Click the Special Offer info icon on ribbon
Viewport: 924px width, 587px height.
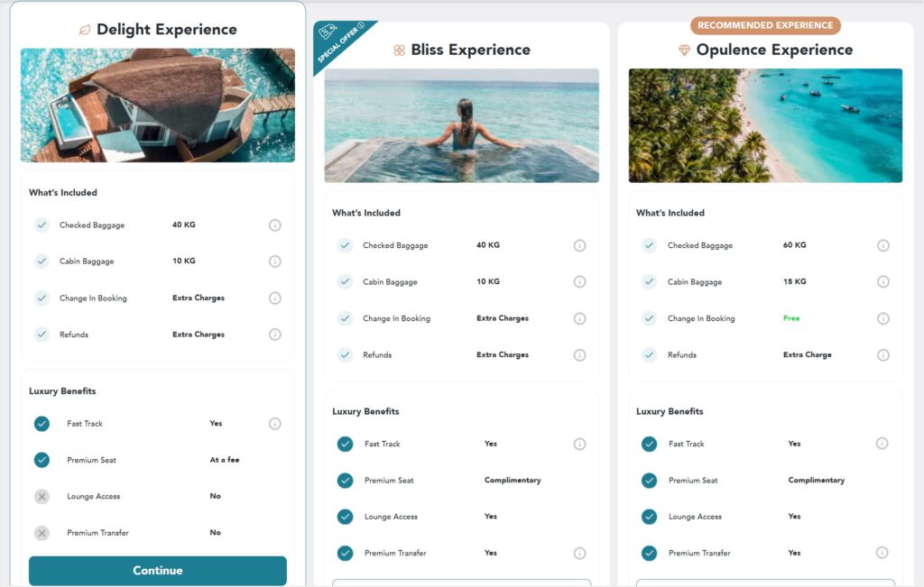(x=361, y=25)
